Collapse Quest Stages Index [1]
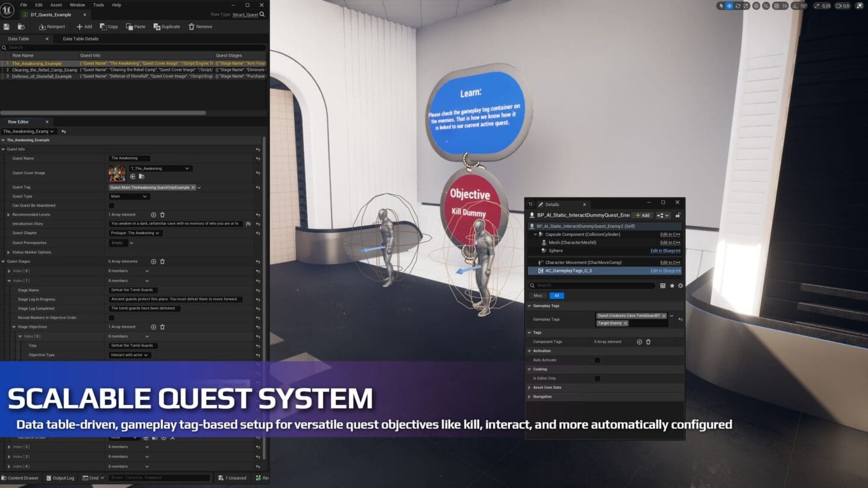Viewport: 868px width, 488px height. [x=8, y=280]
